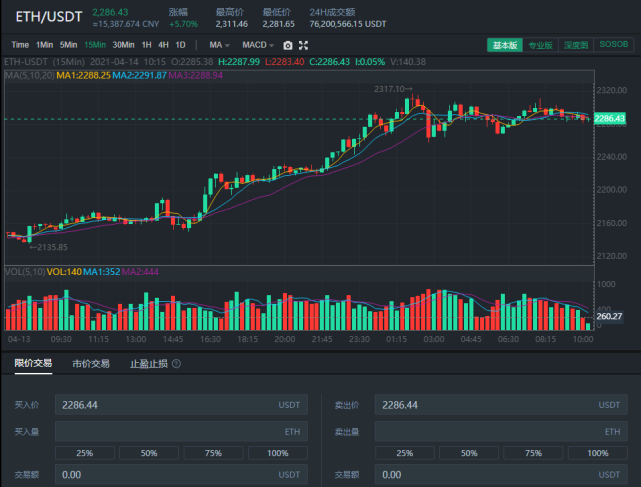Click the 04-13 date axis label
641x487 pixels.
19,339
